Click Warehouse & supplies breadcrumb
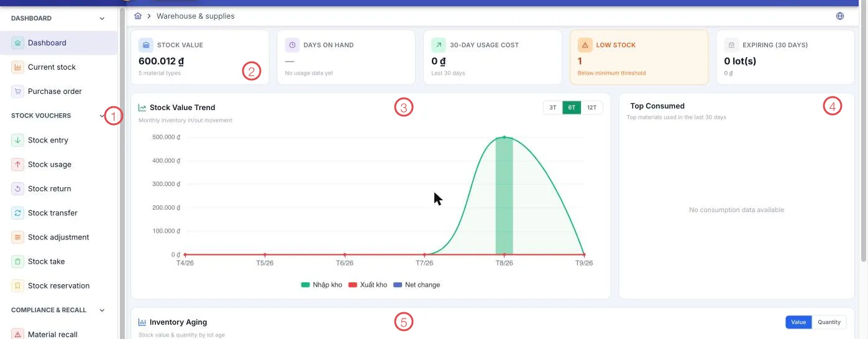 [x=196, y=16]
